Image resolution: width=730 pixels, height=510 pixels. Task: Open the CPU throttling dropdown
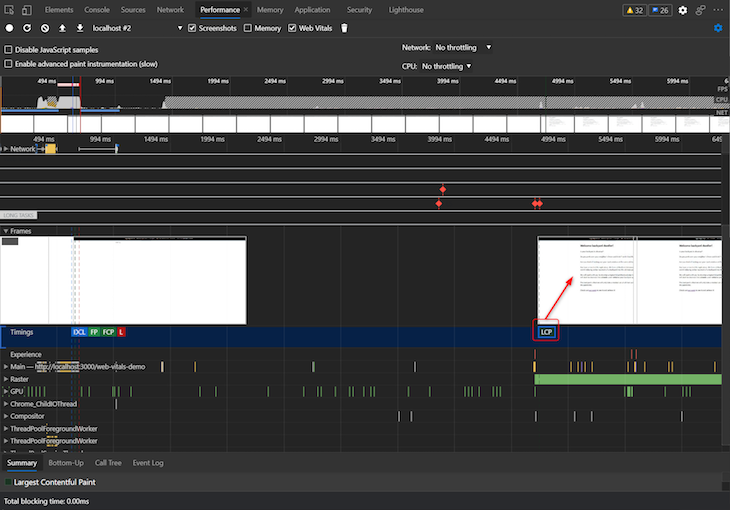[446, 66]
